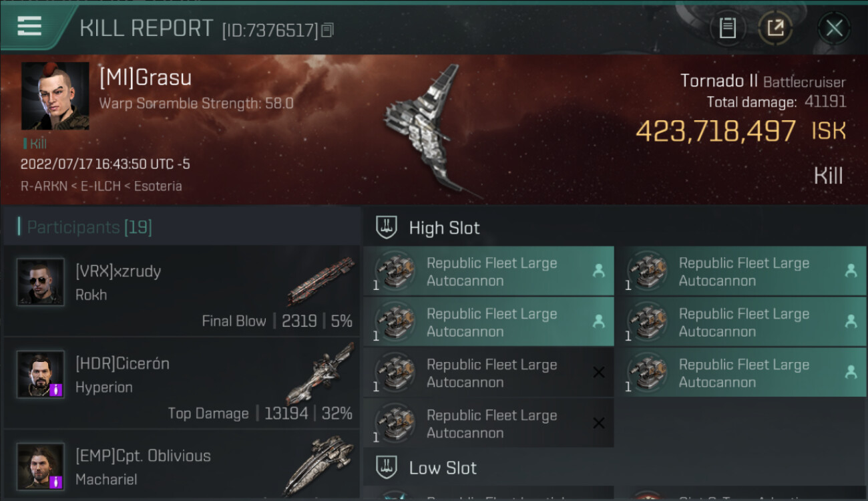Click the Rokh ship image

(321, 281)
